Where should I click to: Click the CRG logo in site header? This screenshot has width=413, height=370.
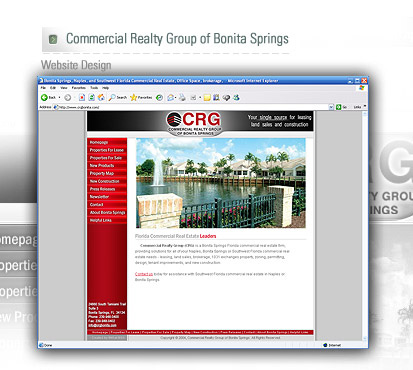coord(195,123)
